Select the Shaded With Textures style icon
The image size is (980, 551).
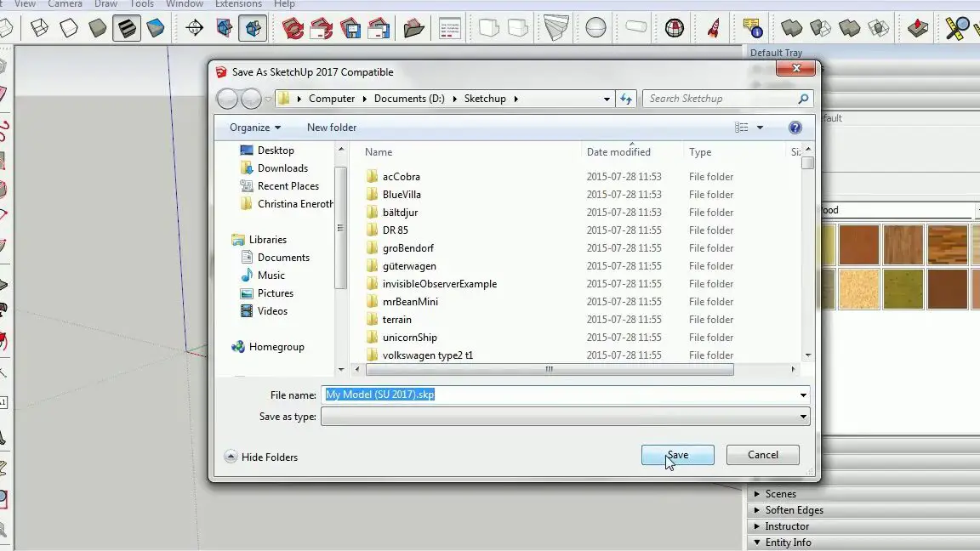tap(127, 28)
